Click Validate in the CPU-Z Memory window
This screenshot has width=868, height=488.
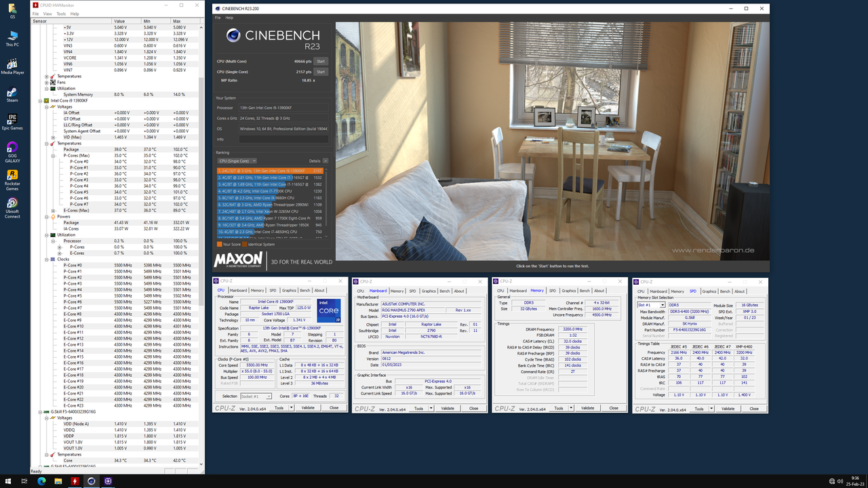tap(587, 408)
